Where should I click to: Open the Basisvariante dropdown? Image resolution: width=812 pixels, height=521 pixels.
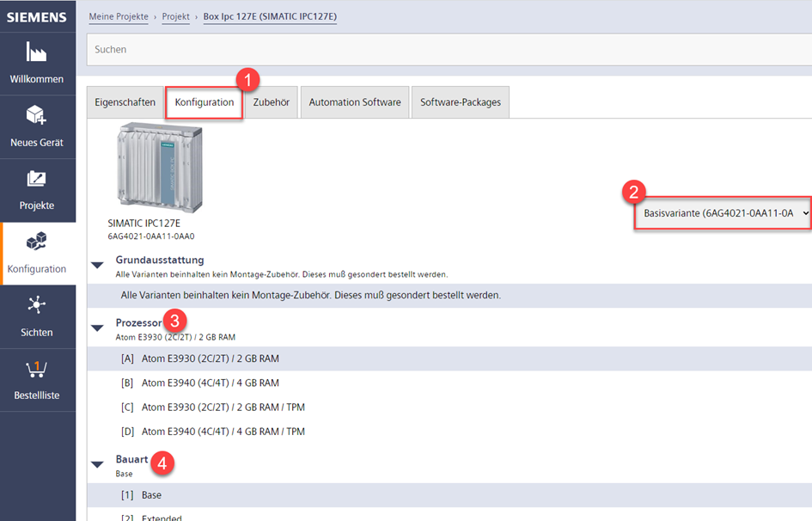tap(722, 212)
